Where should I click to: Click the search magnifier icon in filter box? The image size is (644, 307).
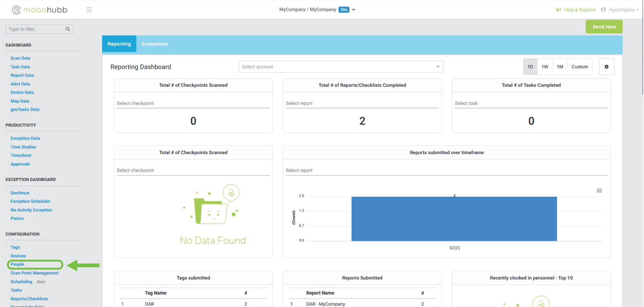pyautogui.click(x=68, y=29)
